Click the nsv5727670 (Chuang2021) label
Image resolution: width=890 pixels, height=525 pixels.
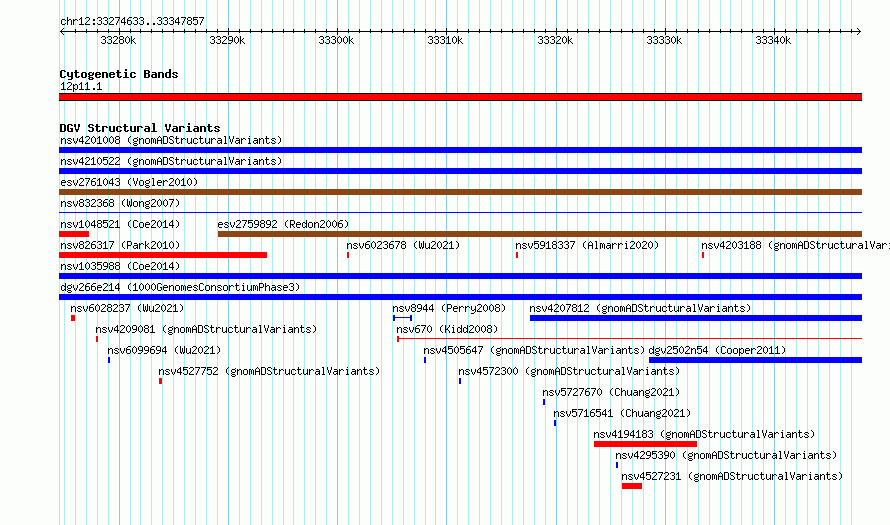click(611, 392)
